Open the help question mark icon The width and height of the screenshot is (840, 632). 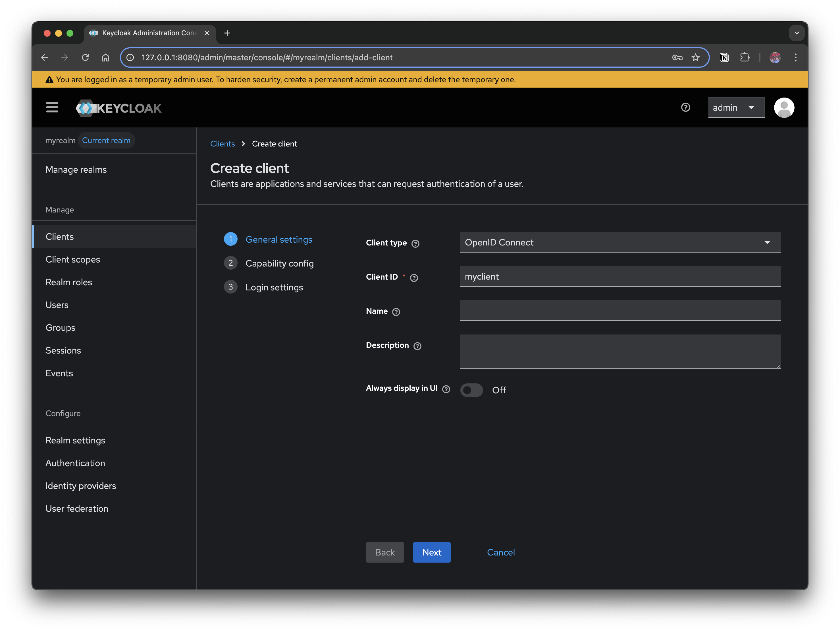coord(685,108)
